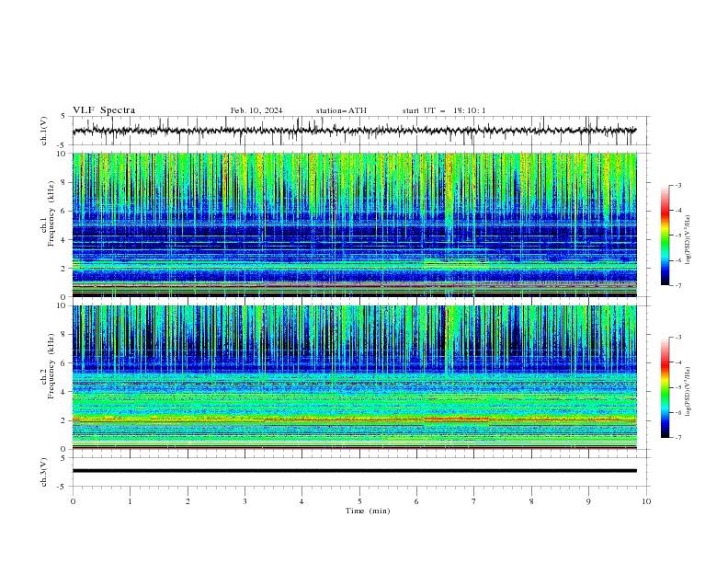
Task: Click time axis tick label '8'
Action: point(531,501)
